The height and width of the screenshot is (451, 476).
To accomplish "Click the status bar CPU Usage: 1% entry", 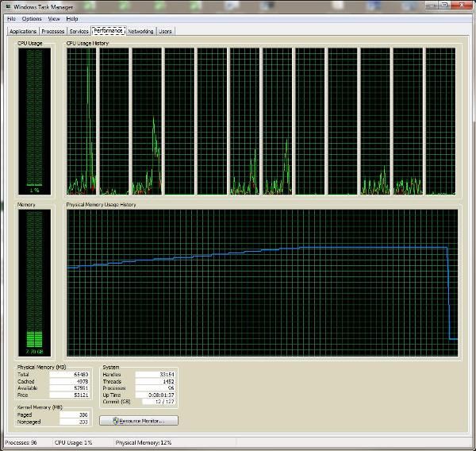I will pos(73,442).
